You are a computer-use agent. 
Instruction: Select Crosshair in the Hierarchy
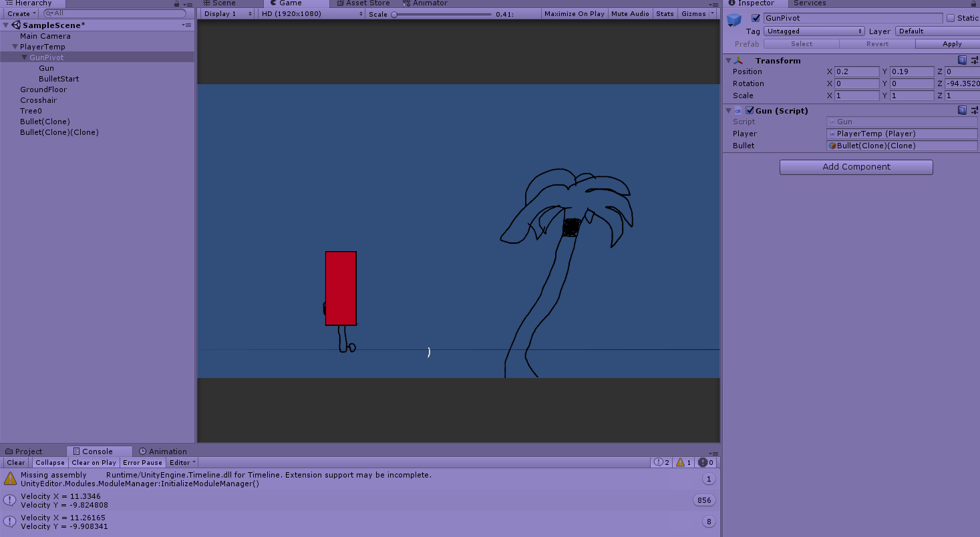point(38,100)
